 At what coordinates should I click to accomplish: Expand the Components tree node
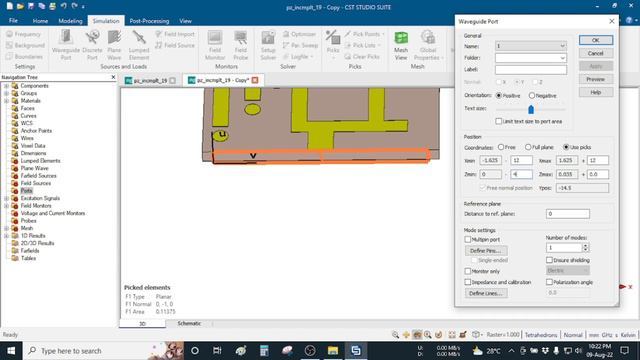[x=7, y=86]
